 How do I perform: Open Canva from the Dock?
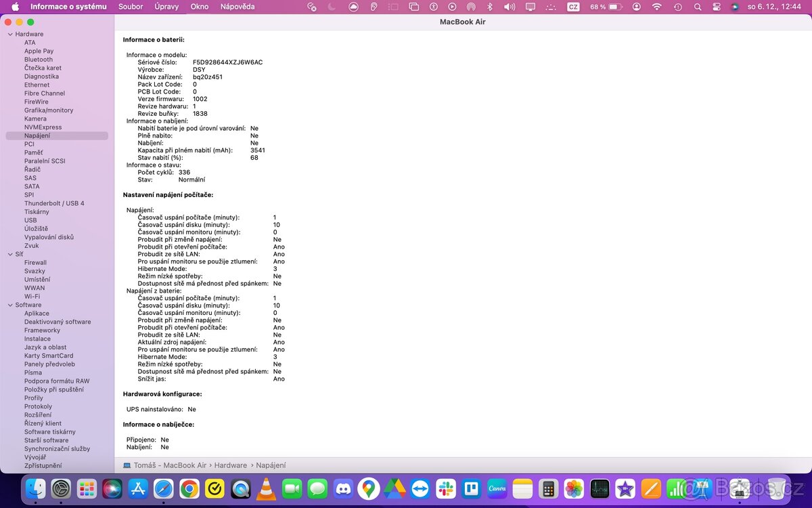(497, 488)
